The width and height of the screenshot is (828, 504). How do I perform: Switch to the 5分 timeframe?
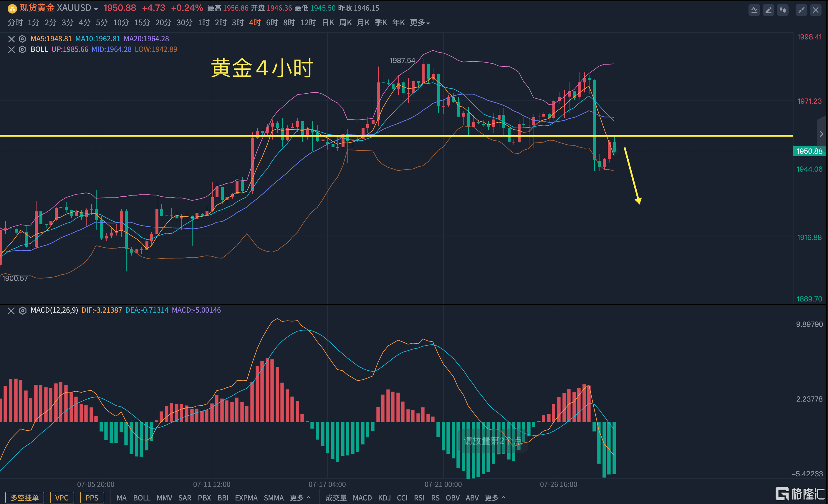point(102,22)
